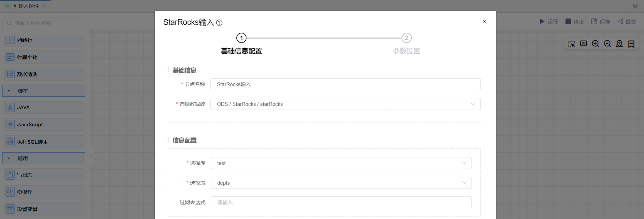The height and width of the screenshot is (219, 644).
Task: Click the 执行SQL脚本 component
Action: point(44,142)
